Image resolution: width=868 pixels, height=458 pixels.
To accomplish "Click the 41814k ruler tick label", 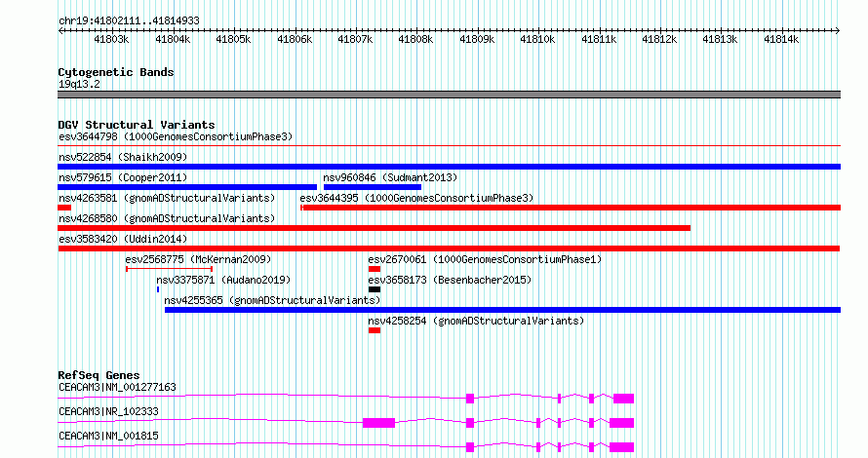I will [x=781, y=39].
